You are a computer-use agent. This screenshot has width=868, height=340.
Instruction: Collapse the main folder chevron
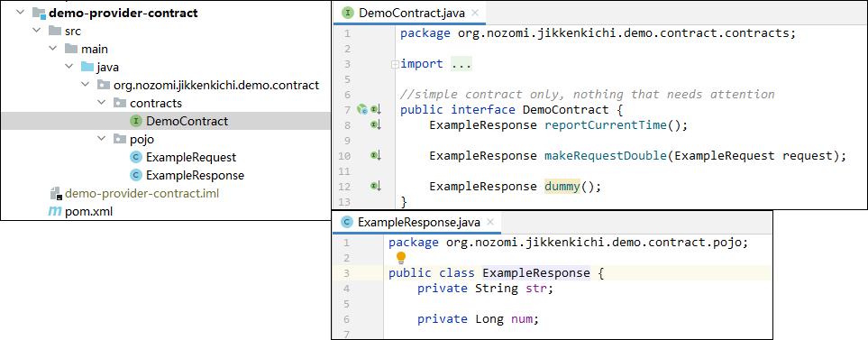(x=53, y=49)
